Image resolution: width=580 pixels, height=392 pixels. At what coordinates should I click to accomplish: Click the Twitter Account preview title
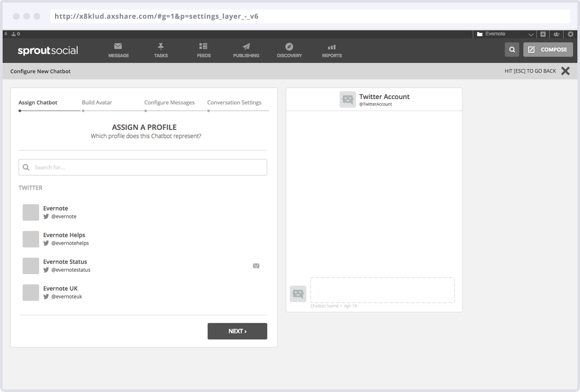(x=384, y=97)
